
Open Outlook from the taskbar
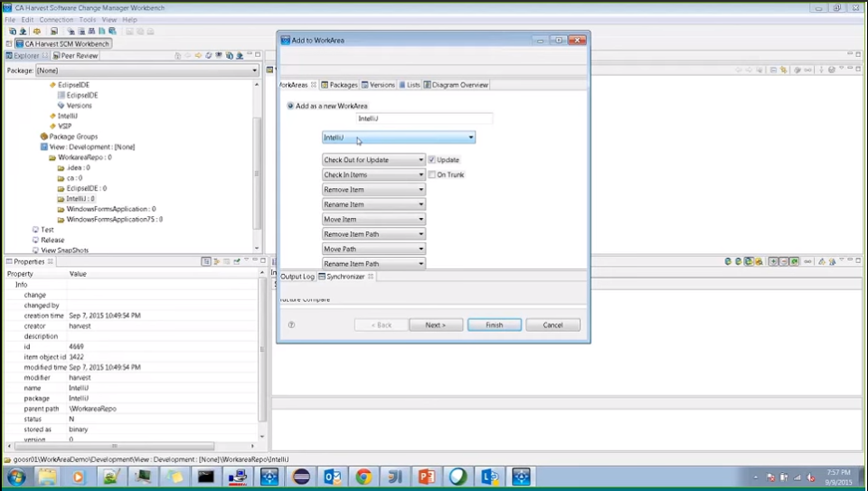[332, 477]
